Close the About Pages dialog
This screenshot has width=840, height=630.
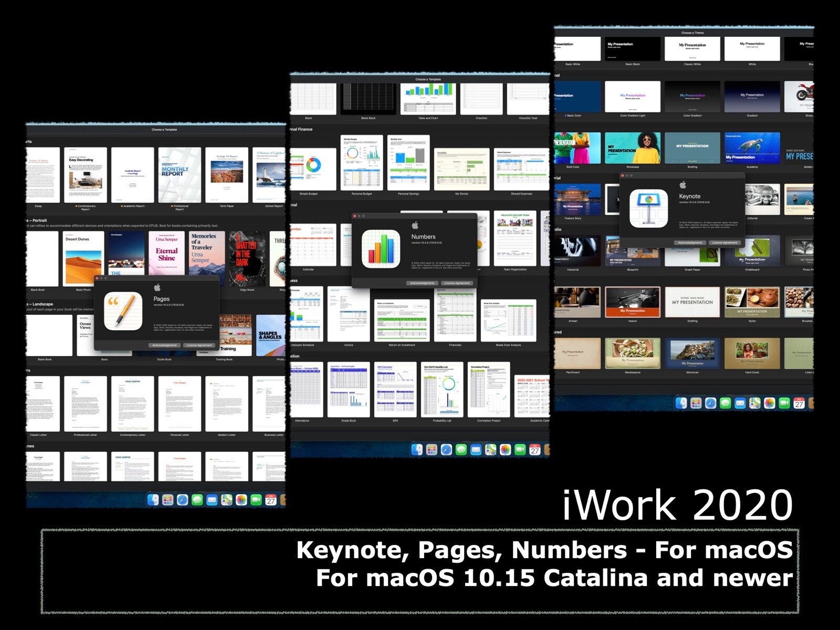pyautogui.click(x=97, y=278)
